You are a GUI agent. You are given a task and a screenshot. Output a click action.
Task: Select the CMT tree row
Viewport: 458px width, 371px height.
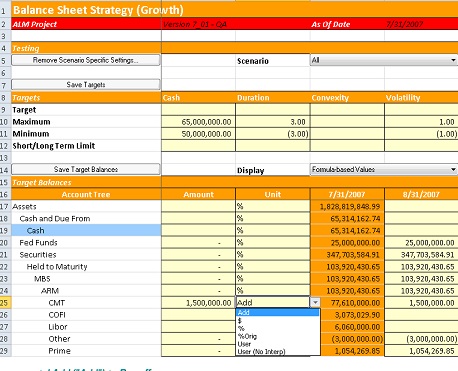(x=86, y=303)
